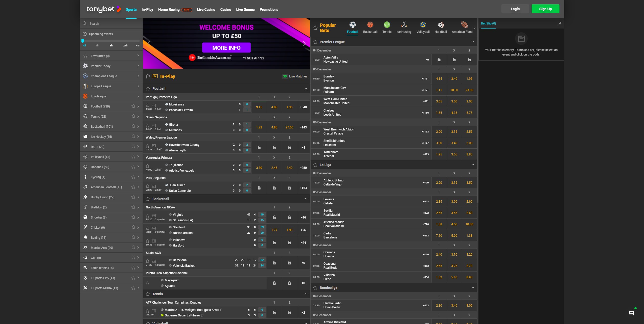The image size is (644, 324).
Task: Open the live chat bubble icon
Action: [x=631, y=313]
